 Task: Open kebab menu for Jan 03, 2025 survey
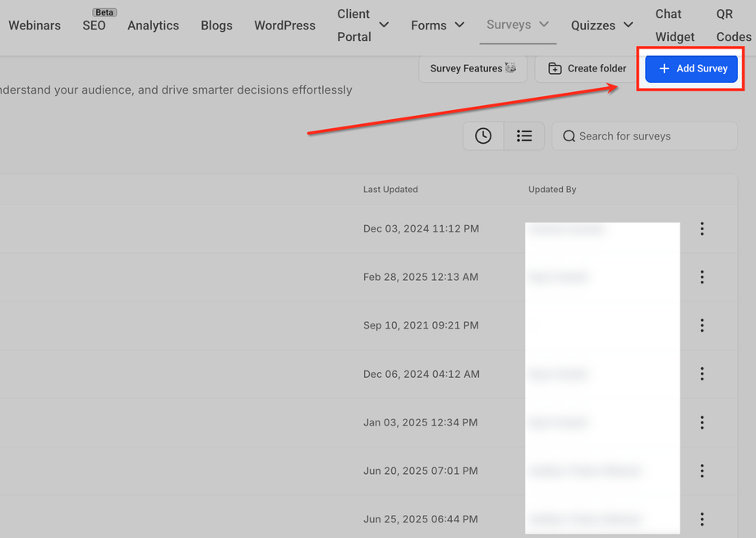702,423
